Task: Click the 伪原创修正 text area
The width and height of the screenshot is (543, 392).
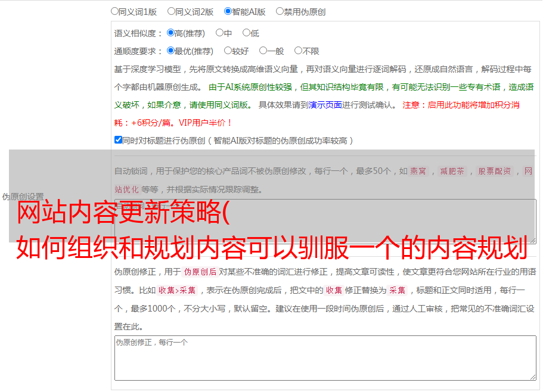Action: tap(325, 358)
